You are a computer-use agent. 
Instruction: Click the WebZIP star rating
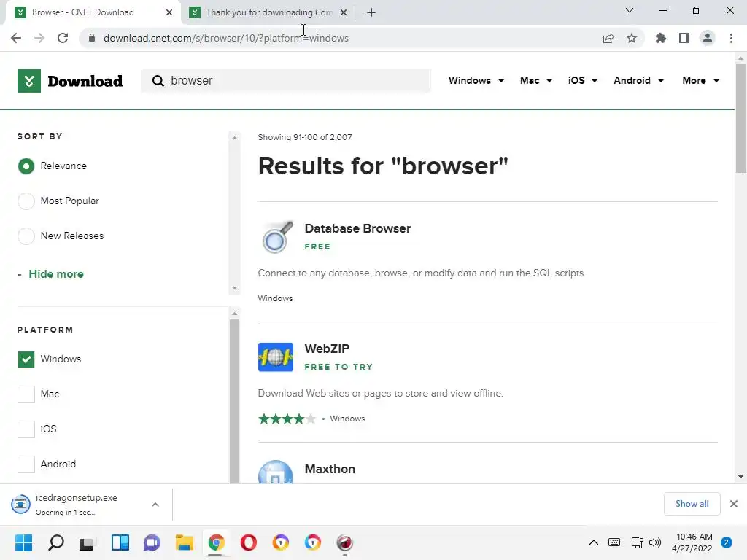click(x=287, y=419)
